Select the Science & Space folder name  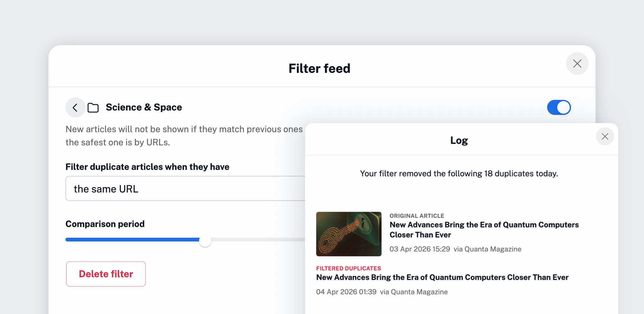click(144, 107)
